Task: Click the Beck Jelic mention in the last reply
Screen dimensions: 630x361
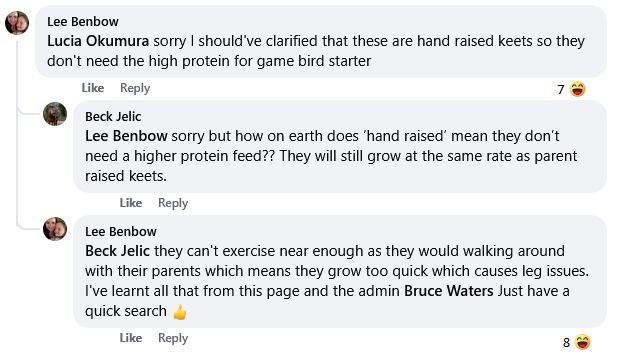Action: pyautogui.click(x=117, y=251)
